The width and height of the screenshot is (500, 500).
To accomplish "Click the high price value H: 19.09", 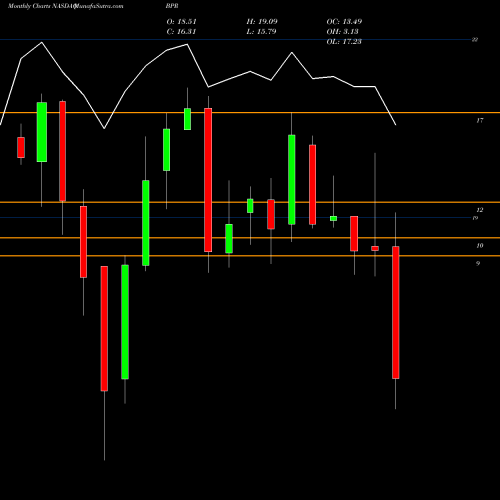I will [x=262, y=22].
